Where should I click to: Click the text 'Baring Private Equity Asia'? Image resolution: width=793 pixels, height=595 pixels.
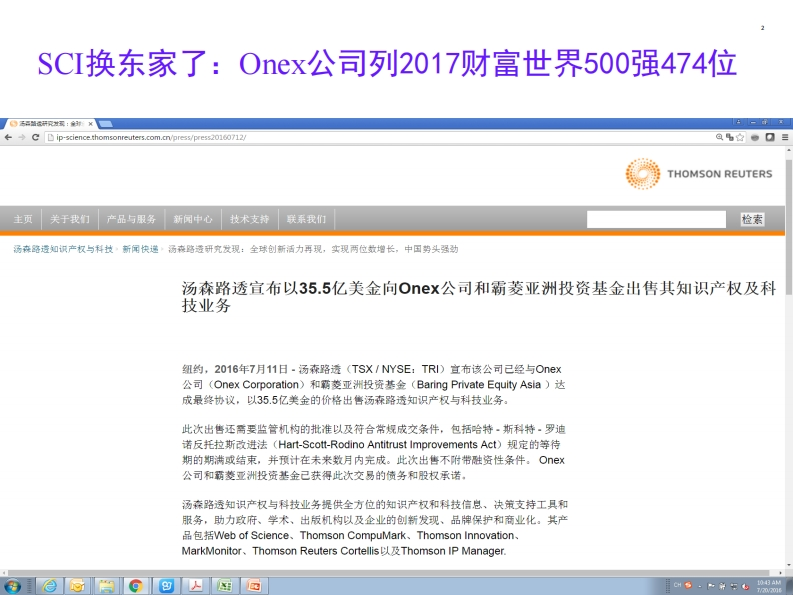(478, 385)
